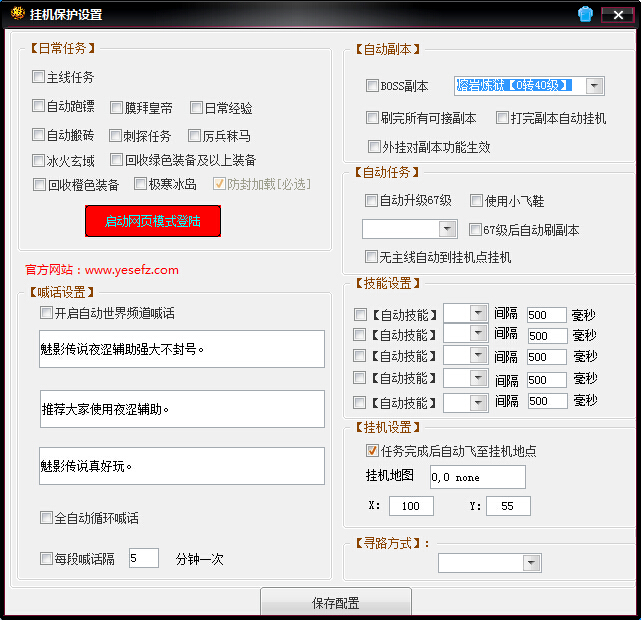The height and width of the screenshot is (620, 641).
Task: Click first skill interval 500 field
Action: (x=547, y=315)
